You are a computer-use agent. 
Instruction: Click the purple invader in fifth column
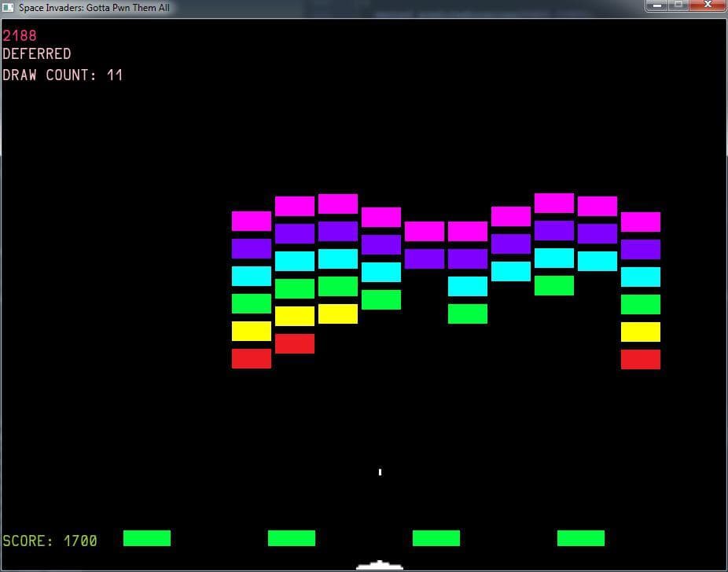tap(424, 258)
